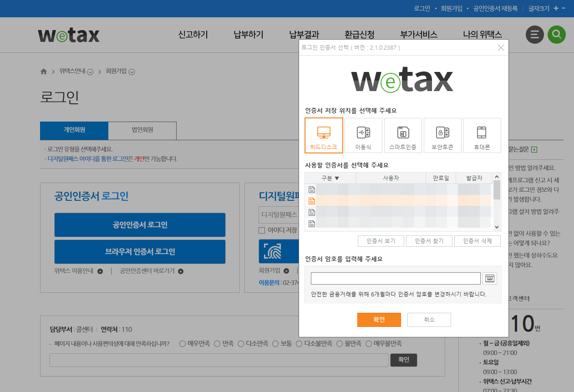Select the third certificate row icon
574x392 pixels.
(312, 212)
